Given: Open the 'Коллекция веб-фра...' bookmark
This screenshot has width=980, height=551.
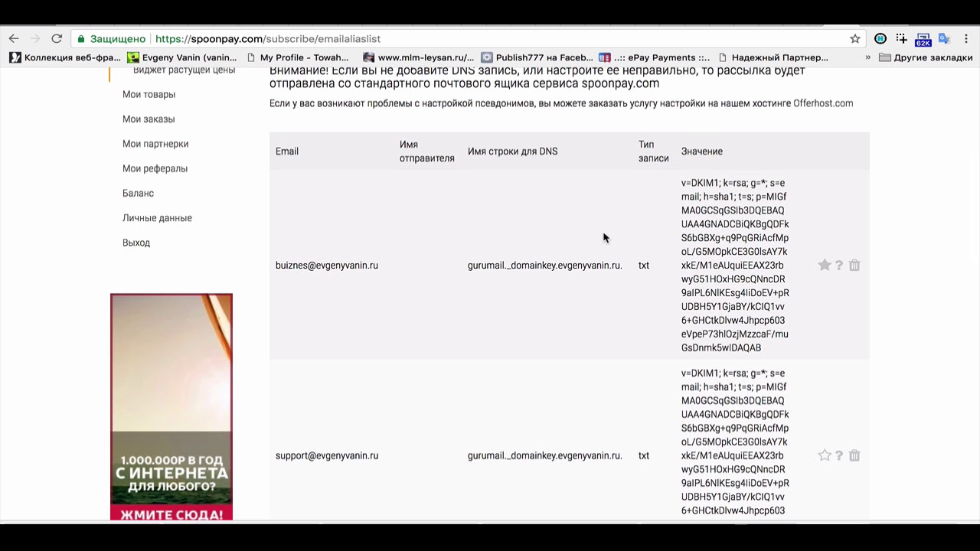Looking at the screenshot, I should (65, 57).
